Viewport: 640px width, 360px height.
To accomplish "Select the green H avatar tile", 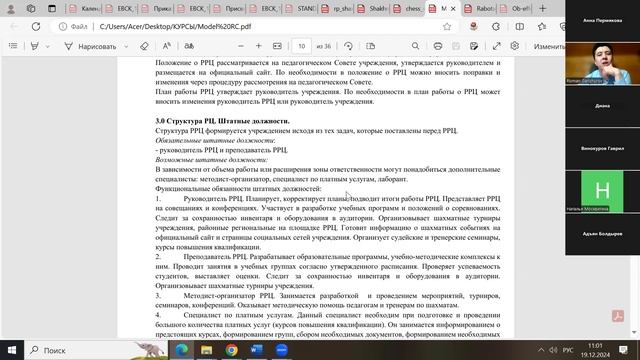I will coord(602,191).
